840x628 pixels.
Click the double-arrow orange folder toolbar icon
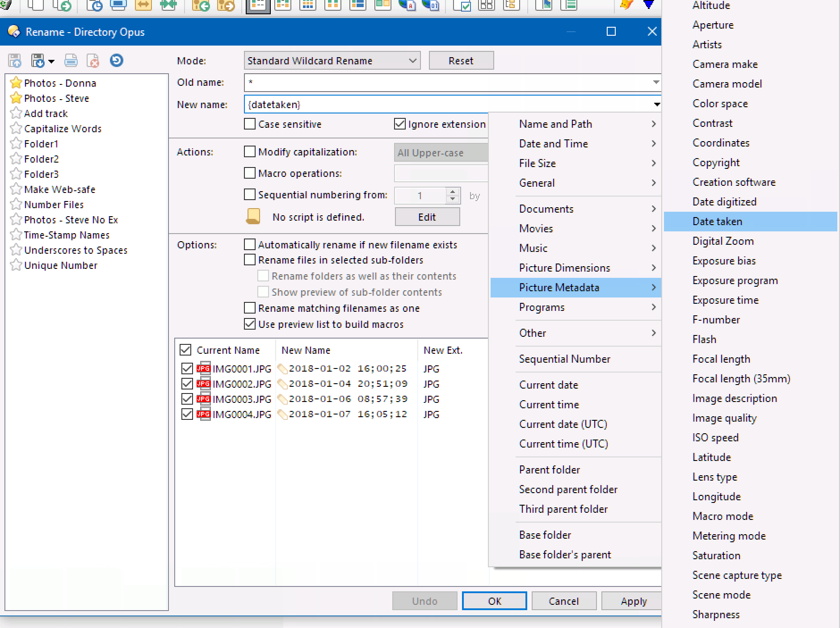click(143, 5)
